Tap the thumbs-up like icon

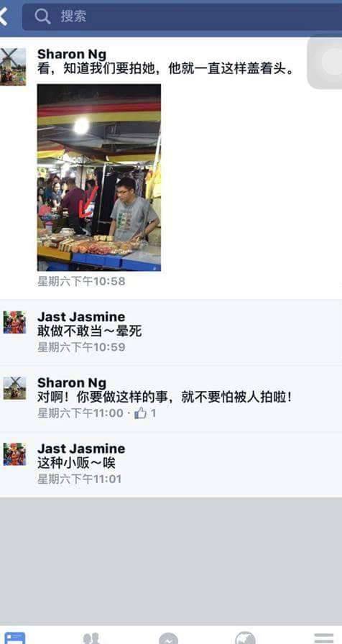(140, 413)
